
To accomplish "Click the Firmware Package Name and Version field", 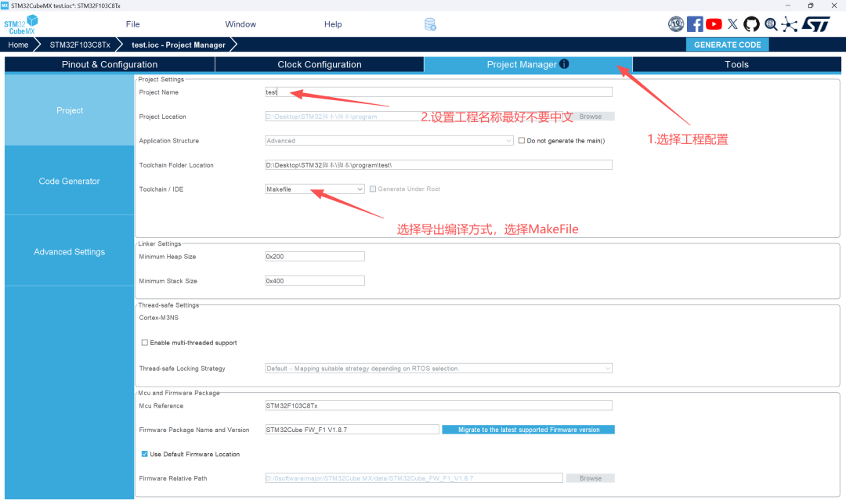I will click(x=352, y=430).
